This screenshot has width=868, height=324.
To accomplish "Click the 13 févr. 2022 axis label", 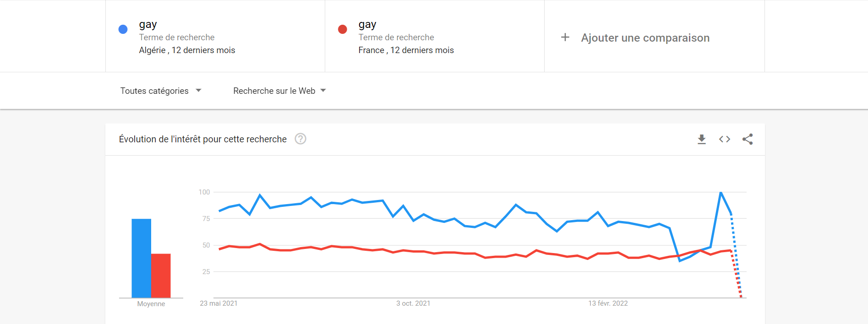I will [608, 303].
